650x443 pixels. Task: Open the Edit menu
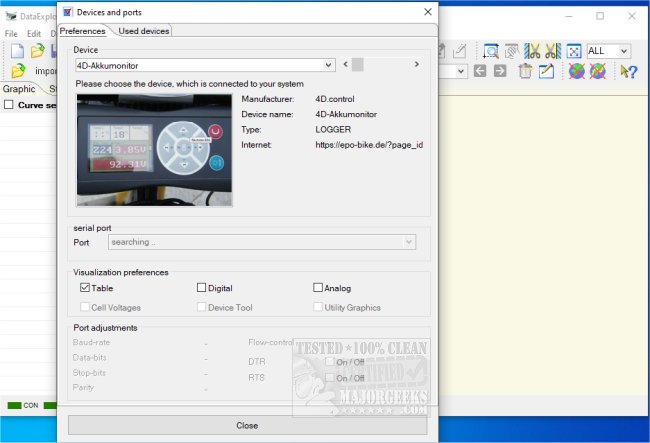coord(34,34)
